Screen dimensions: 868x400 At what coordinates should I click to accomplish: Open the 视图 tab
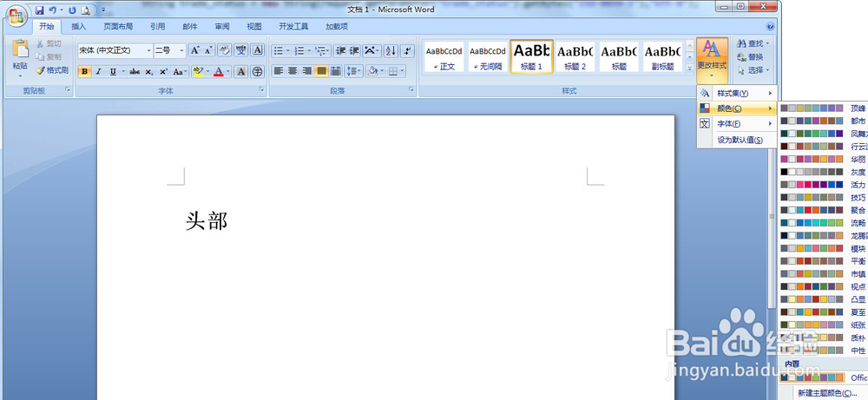coord(254,26)
